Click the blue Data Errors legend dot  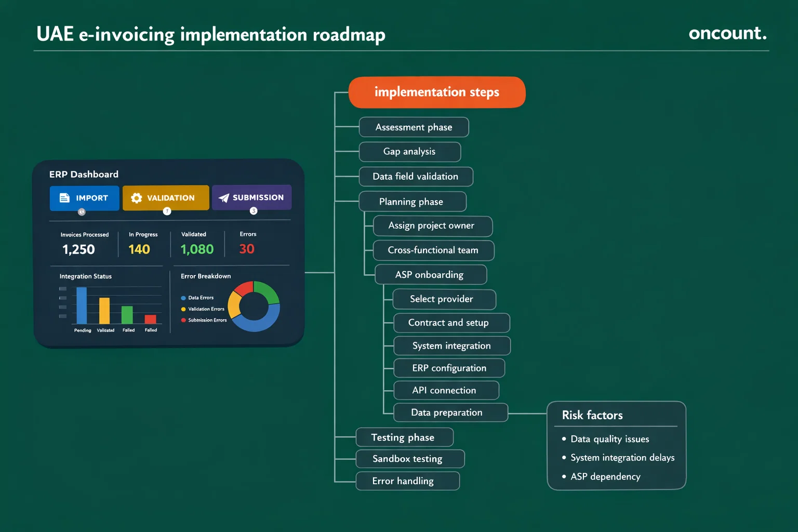click(183, 298)
